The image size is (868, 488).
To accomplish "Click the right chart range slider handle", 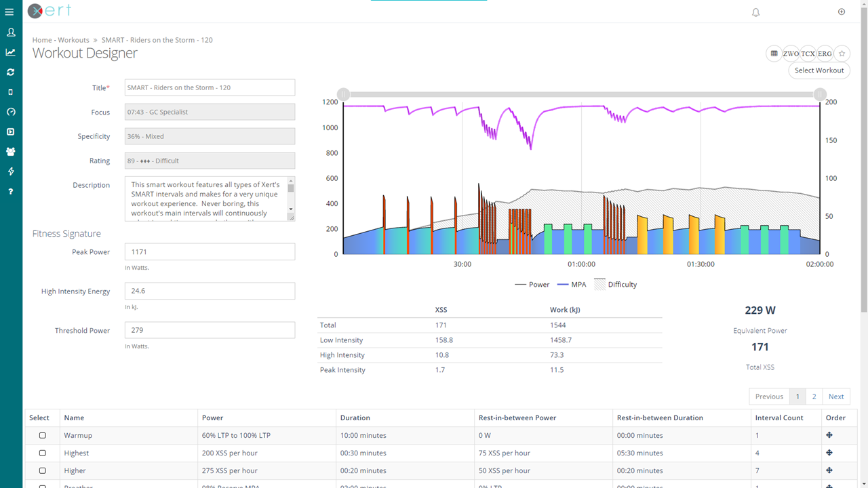I will click(820, 94).
